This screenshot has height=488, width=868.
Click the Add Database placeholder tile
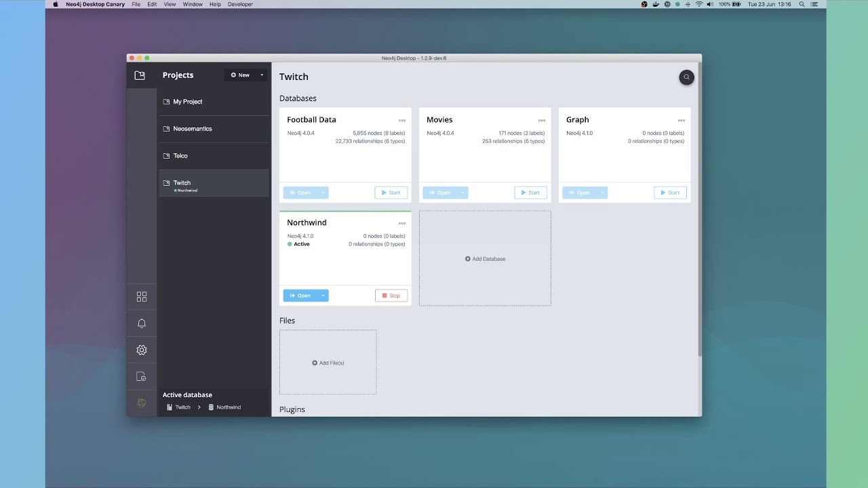[485, 258]
